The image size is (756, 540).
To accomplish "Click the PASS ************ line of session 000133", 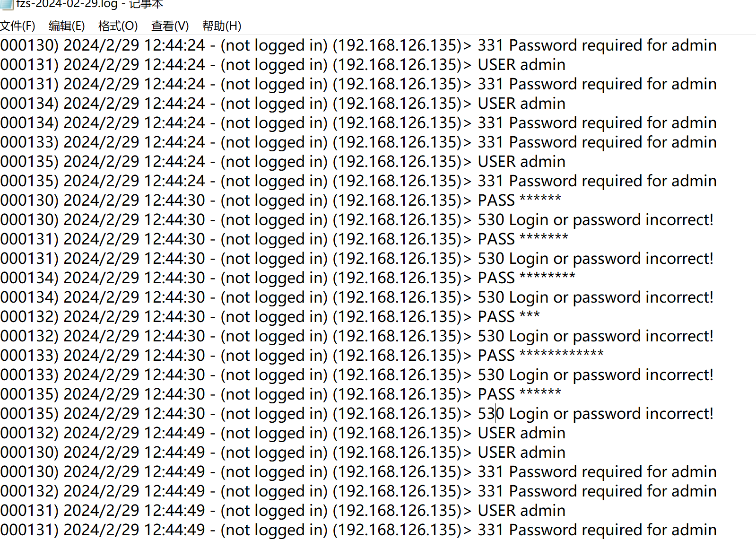I will [x=302, y=356].
